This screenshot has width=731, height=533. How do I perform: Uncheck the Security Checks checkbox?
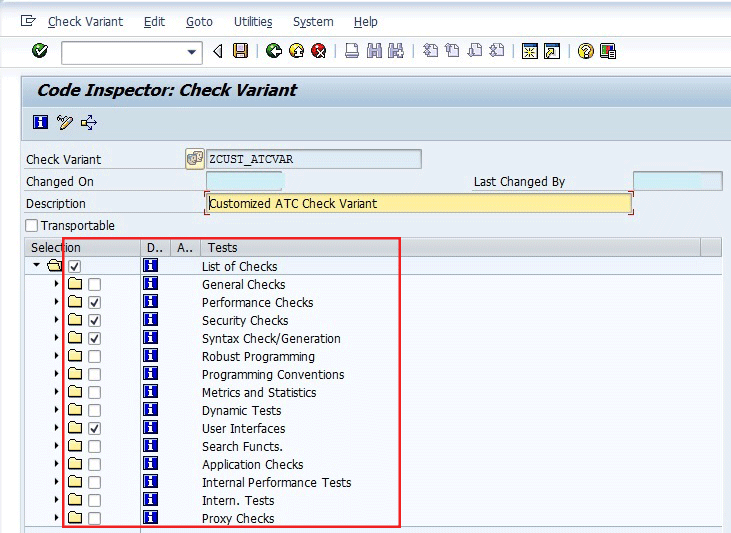point(95,320)
